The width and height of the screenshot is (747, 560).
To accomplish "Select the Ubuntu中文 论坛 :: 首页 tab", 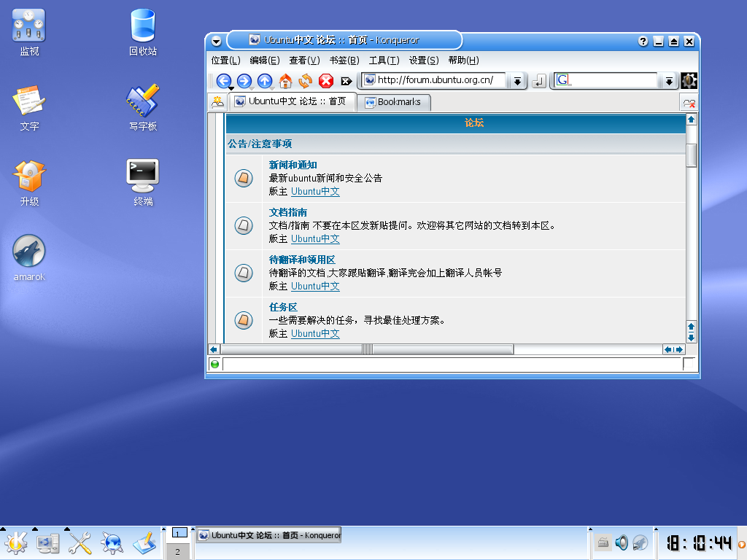I will coord(292,101).
